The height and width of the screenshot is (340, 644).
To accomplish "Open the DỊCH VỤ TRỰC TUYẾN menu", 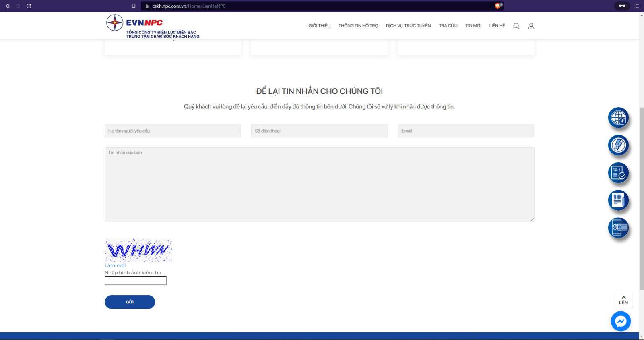I will (408, 26).
